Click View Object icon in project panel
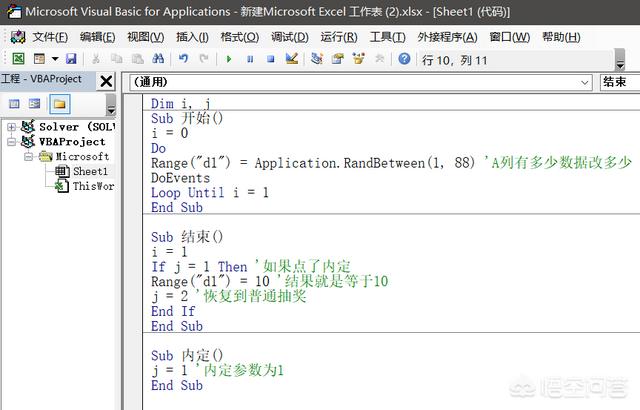640x410 pixels. point(35,104)
